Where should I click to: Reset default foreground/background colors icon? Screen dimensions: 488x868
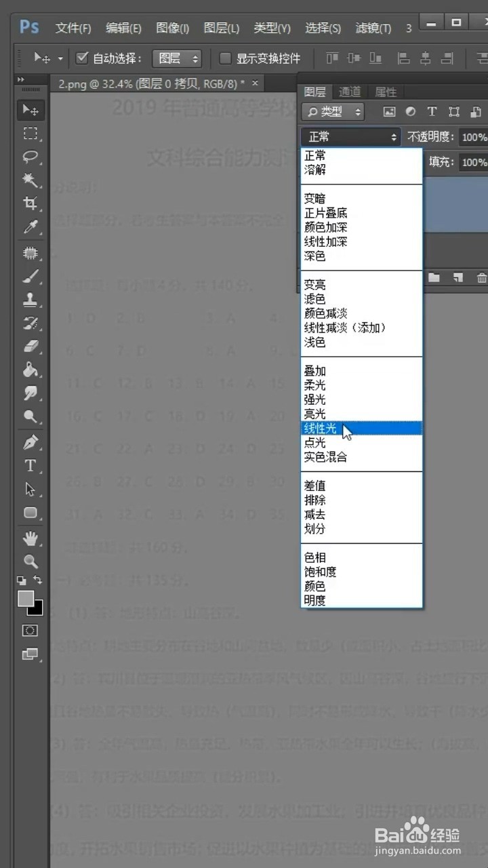[x=22, y=580]
